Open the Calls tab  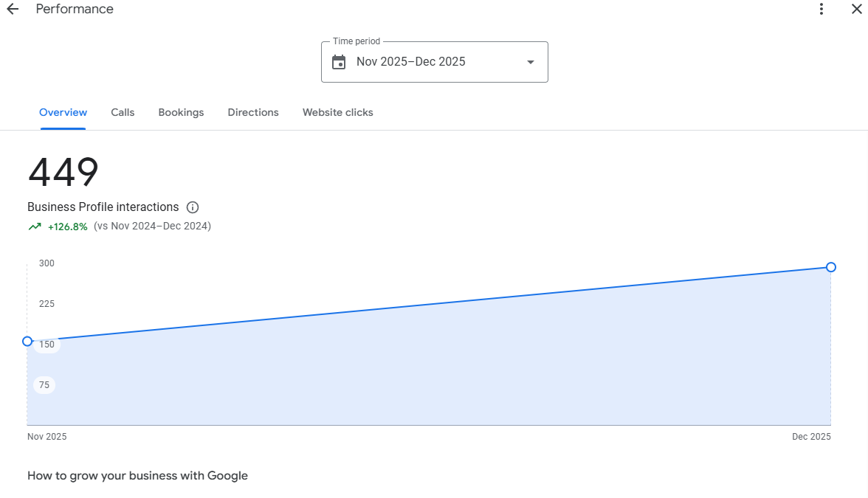pos(123,113)
